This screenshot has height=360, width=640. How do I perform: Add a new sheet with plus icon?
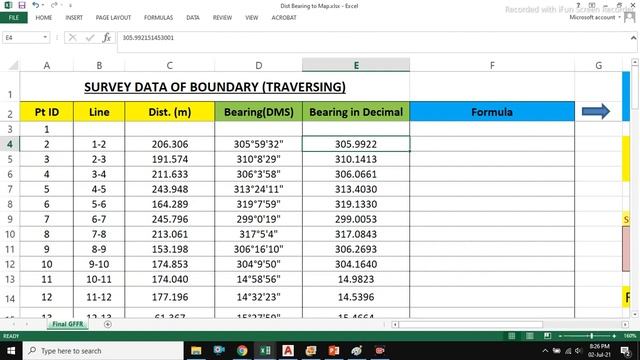pyautogui.click(x=108, y=324)
